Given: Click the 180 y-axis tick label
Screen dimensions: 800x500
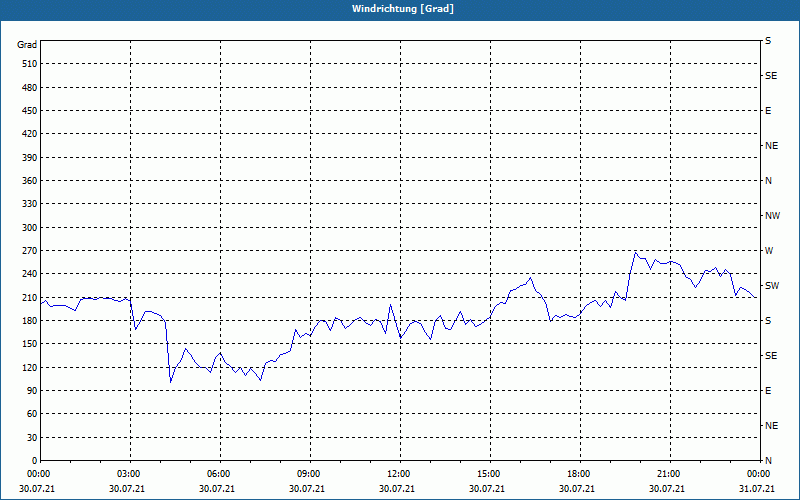Looking at the screenshot, I should coord(28,321).
